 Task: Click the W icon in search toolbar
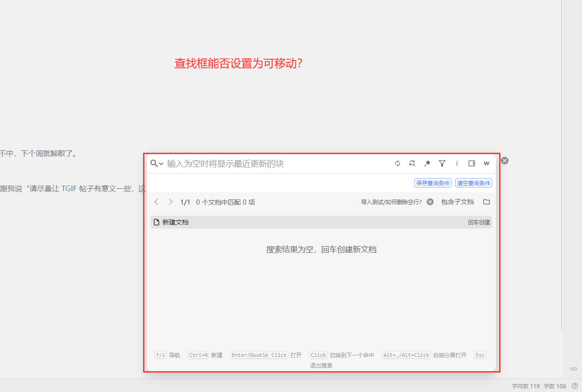pyautogui.click(x=487, y=163)
